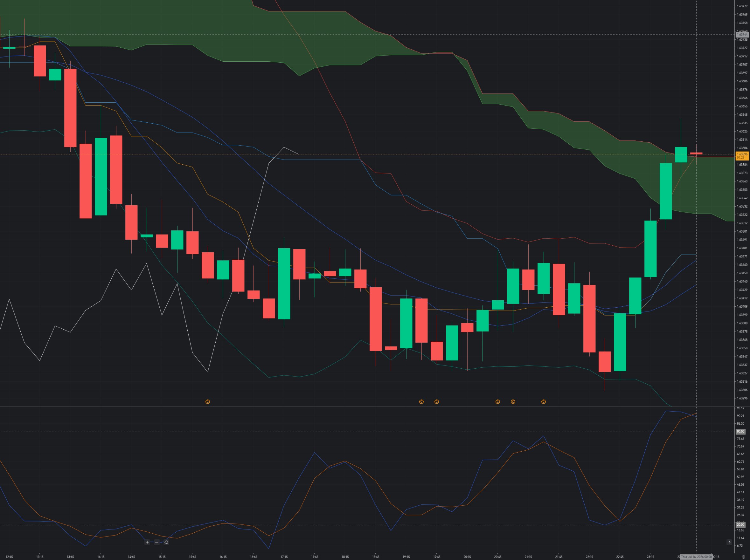Image resolution: width=750 pixels, height=560 pixels.
Task: Open chart settings gear in corner
Action: 744,557
